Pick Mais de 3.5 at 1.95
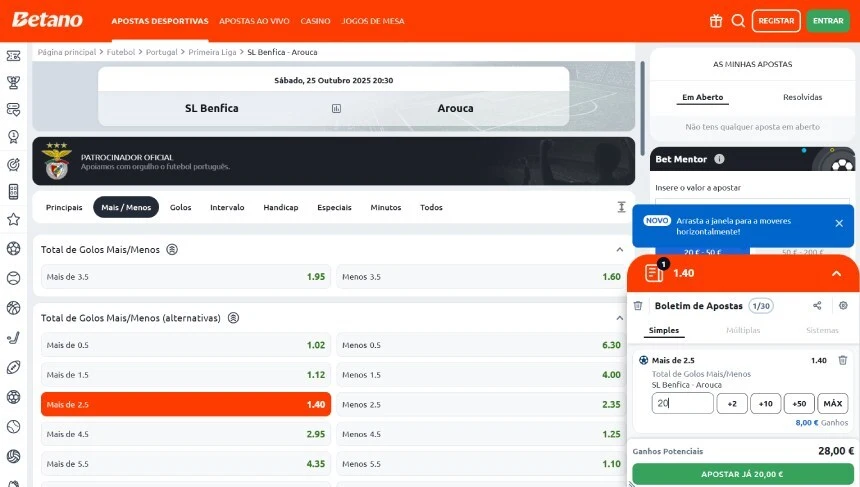This screenshot has width=860, height=487. pos(185,277)
